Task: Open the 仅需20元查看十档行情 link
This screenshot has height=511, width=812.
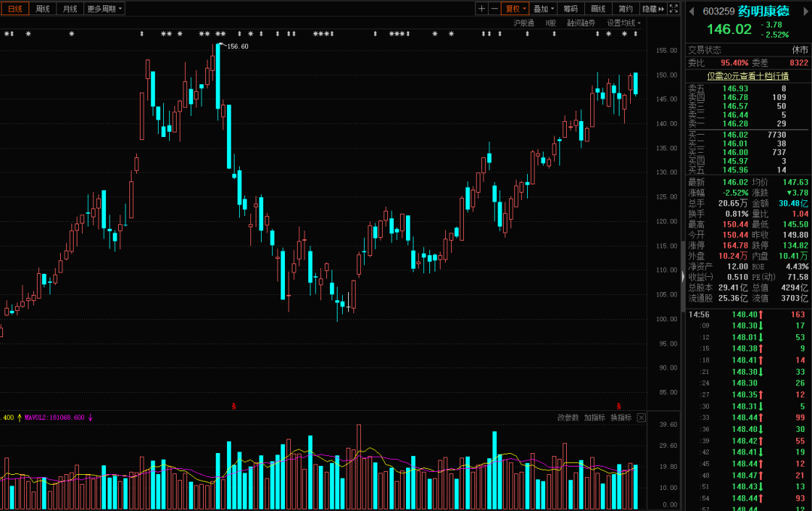Action: click(x=748, y=76)
